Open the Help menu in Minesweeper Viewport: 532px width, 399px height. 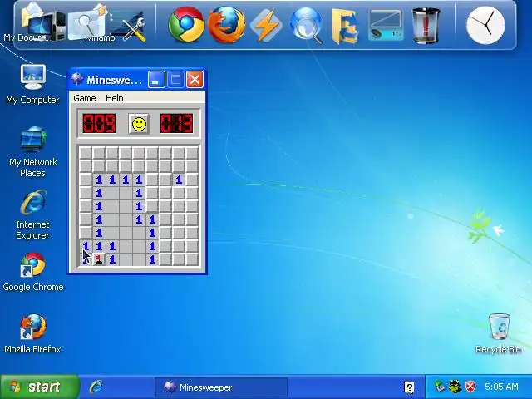(115, 98)
